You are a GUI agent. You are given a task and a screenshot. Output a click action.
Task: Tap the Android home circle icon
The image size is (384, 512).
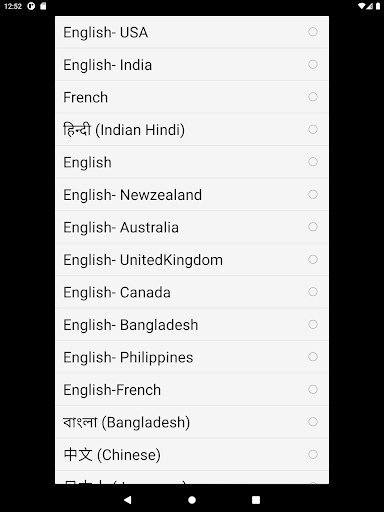point(192,500)
